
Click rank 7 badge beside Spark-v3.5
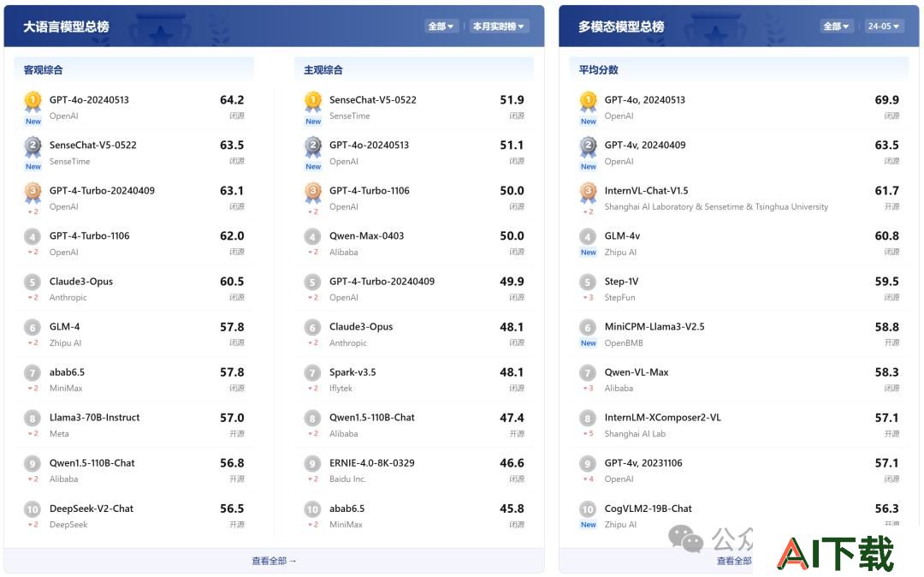(x=312, y=373)
